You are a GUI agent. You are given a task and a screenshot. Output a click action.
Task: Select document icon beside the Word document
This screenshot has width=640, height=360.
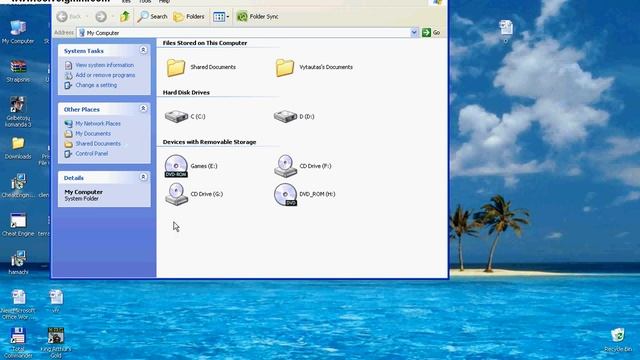click(56, 298)
